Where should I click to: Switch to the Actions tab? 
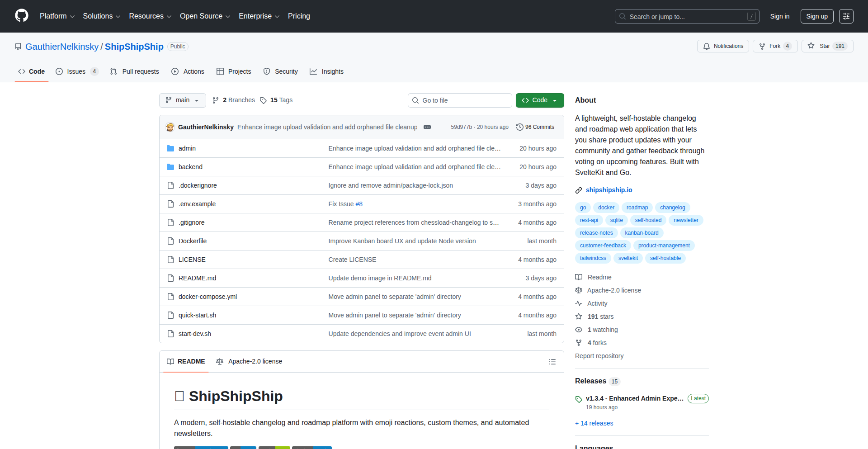click(188, 71)
